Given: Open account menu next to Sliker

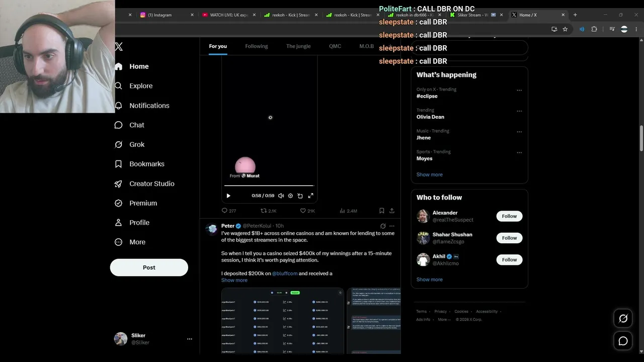Looking at the screenshot, I should click(190, 339).
